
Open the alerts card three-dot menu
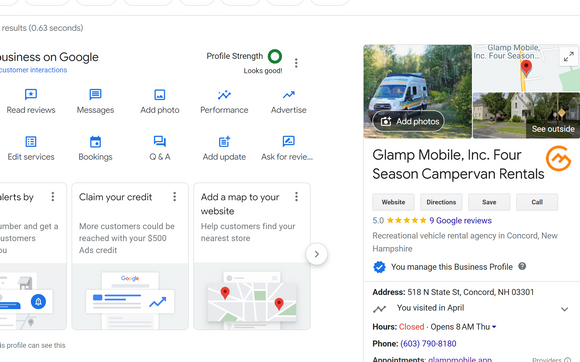point(53,197)
